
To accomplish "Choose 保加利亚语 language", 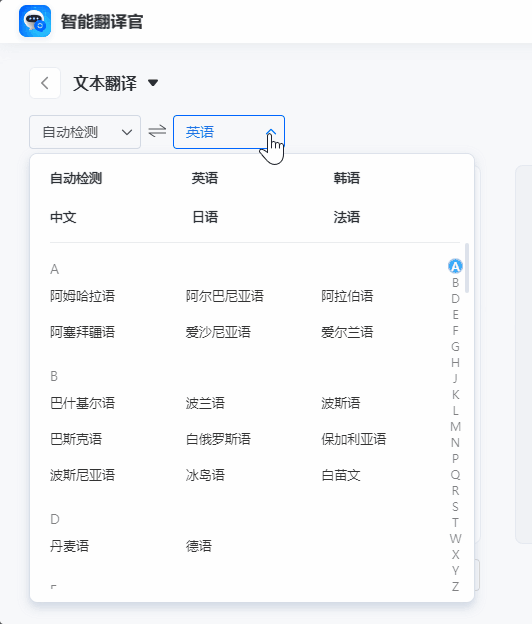I will [x=354, y=439].
